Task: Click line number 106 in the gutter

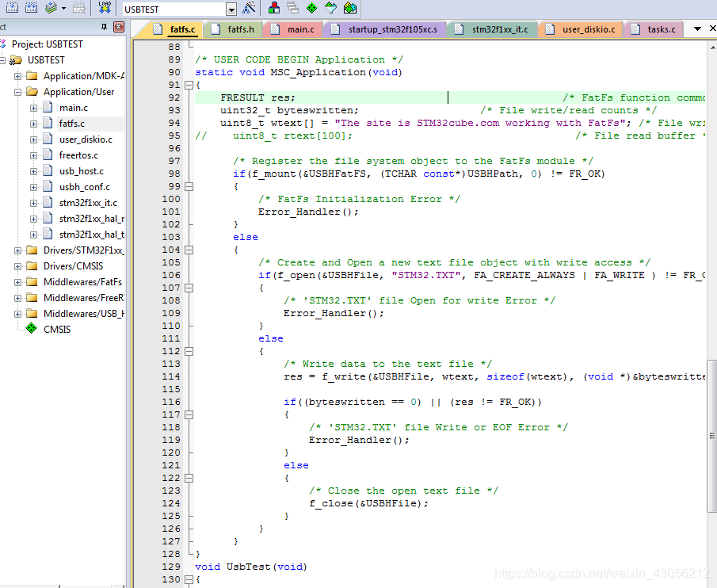Action: click(171, 275)
